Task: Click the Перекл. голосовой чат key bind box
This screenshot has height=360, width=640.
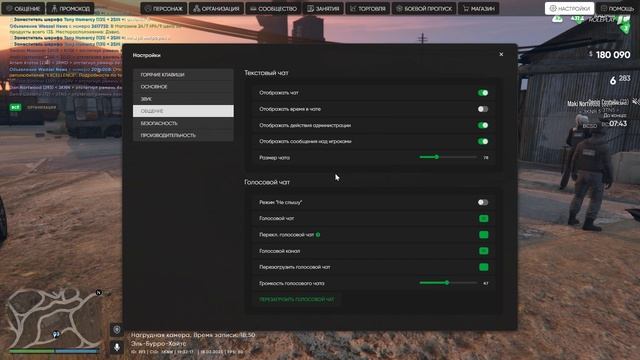Action: coord(484,235)
